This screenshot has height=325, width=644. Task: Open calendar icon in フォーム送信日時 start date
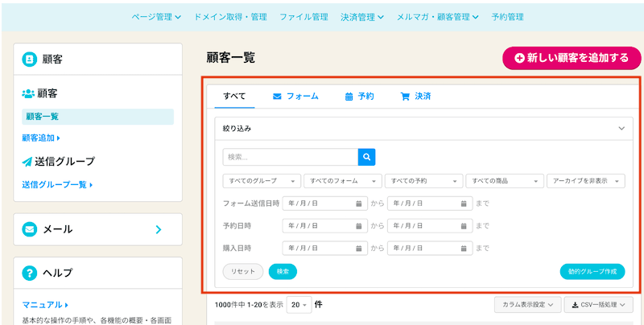[x=358, y=204]
